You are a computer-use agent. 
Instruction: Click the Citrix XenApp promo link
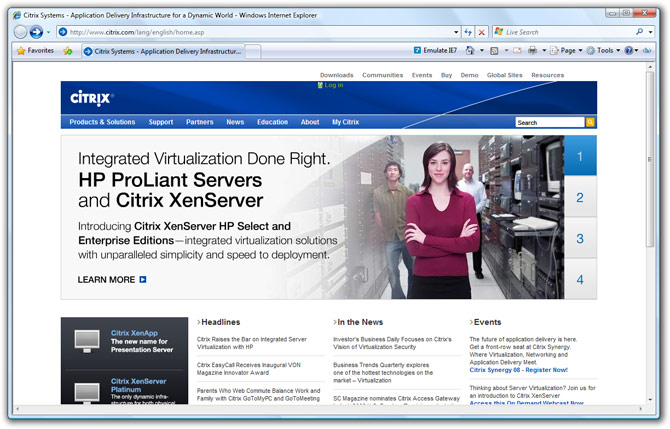tap(134, 333)
